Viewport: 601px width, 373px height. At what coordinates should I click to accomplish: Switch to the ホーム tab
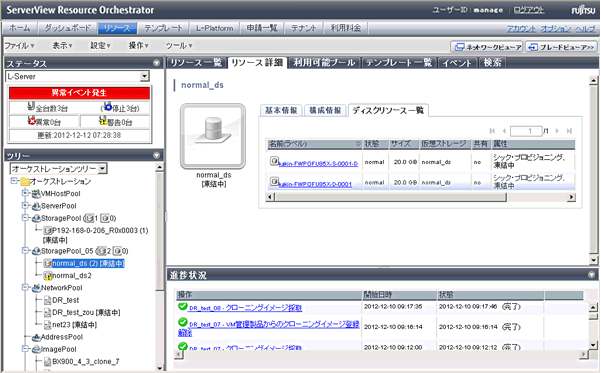pos(20,28)
